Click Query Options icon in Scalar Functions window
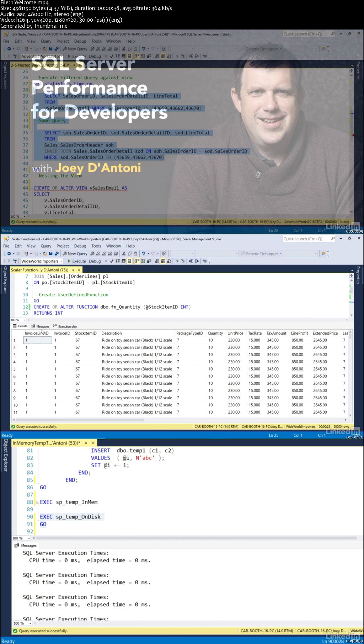 pos(123,261)
